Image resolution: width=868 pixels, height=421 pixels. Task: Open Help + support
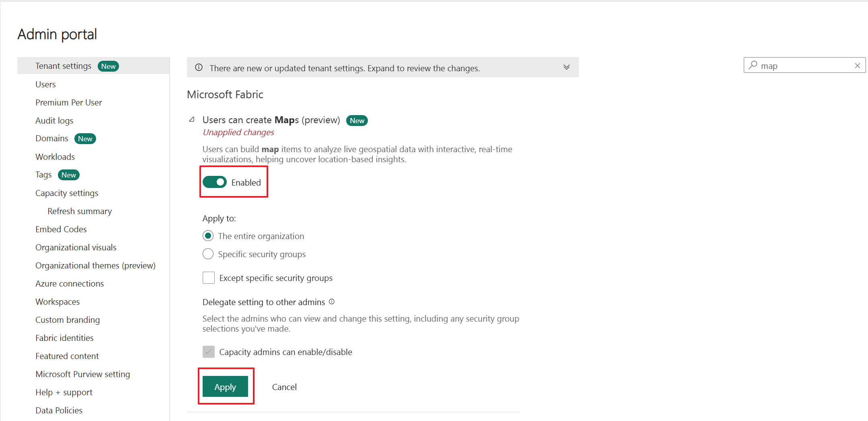64,392
